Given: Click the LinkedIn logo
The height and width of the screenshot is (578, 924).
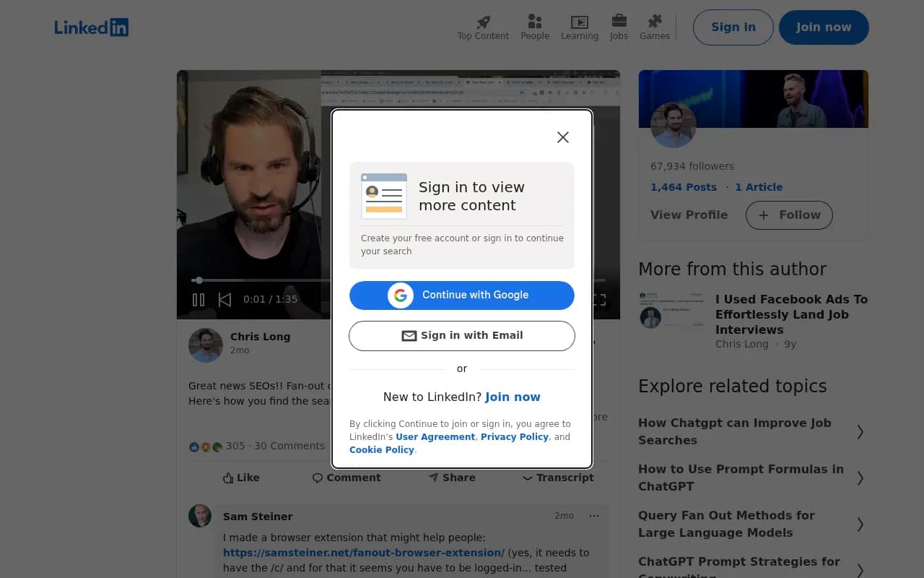Looking at the screenshot, I should pos(92,27).
